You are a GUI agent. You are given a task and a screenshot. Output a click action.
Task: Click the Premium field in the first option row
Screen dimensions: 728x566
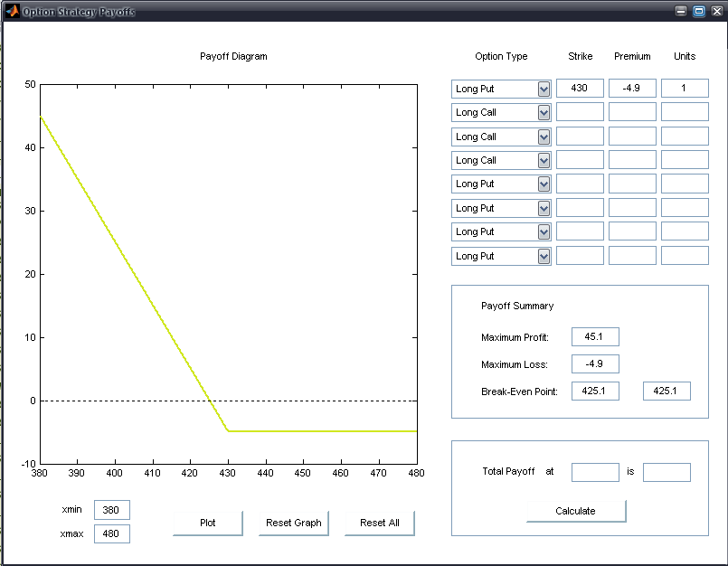pos(632,89)
